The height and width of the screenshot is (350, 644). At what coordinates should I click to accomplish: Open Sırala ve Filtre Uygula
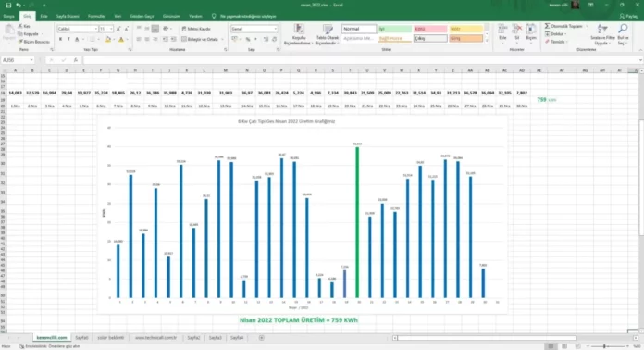[x=602, y=34]
